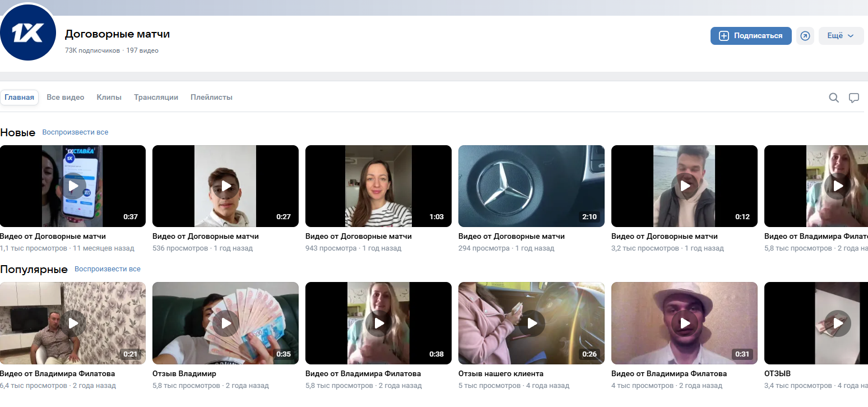The height and width of the screenshot is (407, 868).
Task: Go to the Трансляции tab
Action: (x=156, y=98)
